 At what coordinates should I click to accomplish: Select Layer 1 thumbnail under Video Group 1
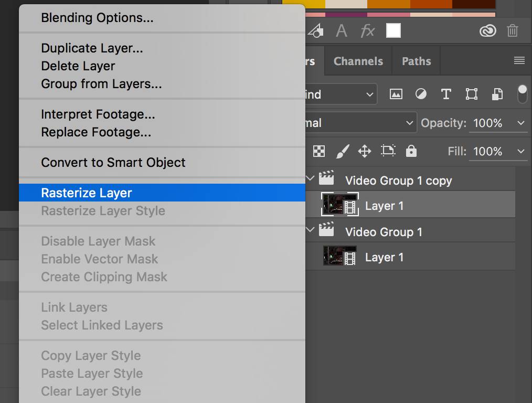pyautogui.click(x=339, y=257)
